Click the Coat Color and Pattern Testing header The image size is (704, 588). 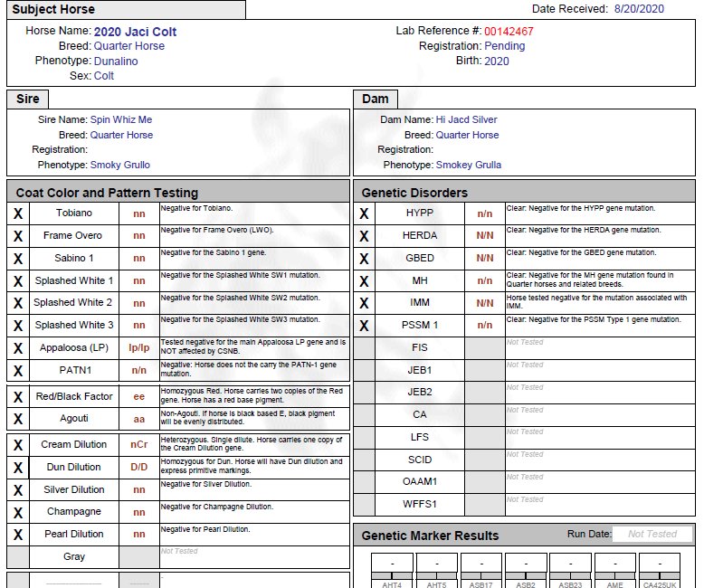point(178,192)
